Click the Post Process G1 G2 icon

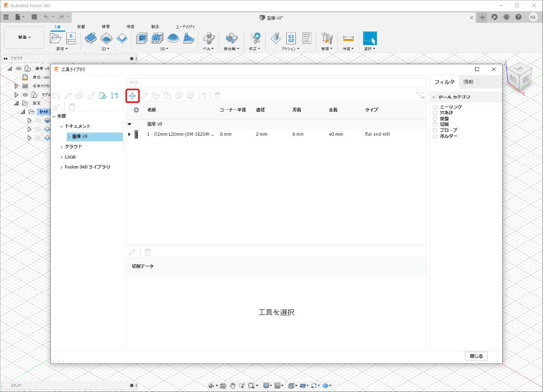click(x=291, y=38)
